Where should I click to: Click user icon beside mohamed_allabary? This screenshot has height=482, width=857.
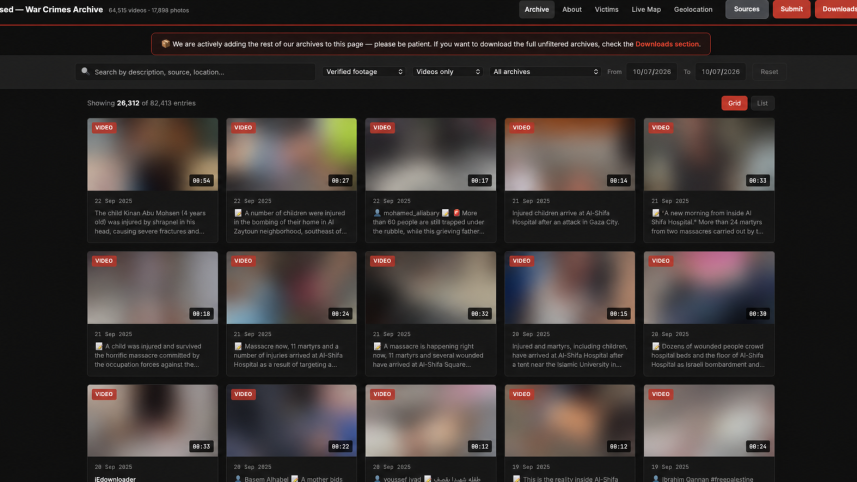click(377, 213)
